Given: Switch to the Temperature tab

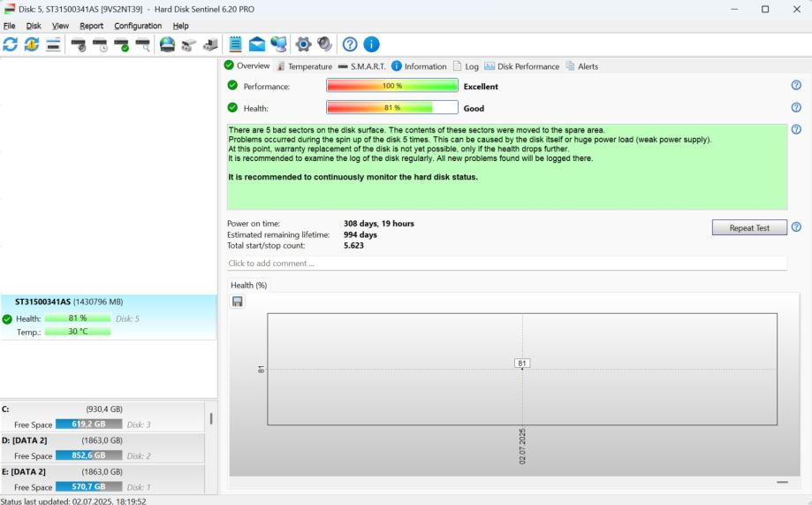Looking at the screenshot, I should click(304, 66).
